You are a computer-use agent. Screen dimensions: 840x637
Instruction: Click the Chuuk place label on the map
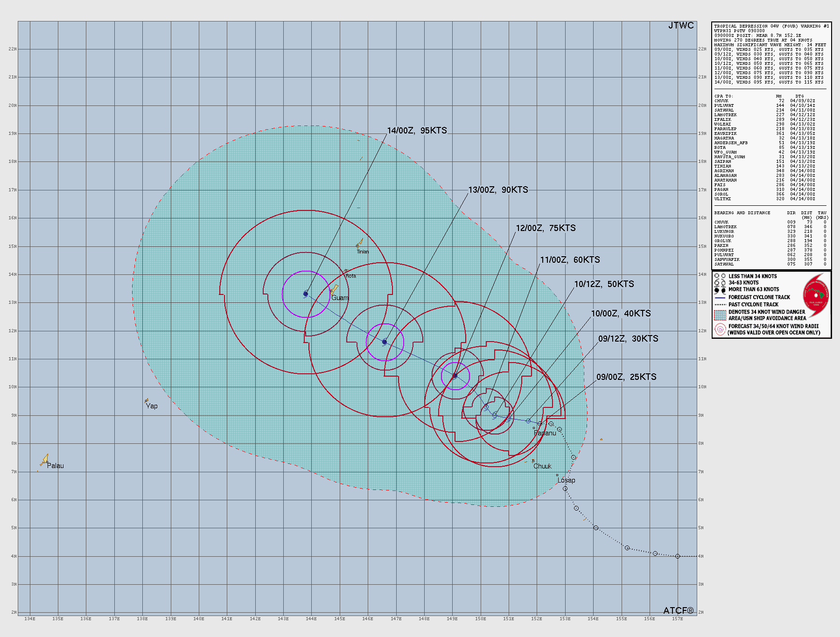542,466
